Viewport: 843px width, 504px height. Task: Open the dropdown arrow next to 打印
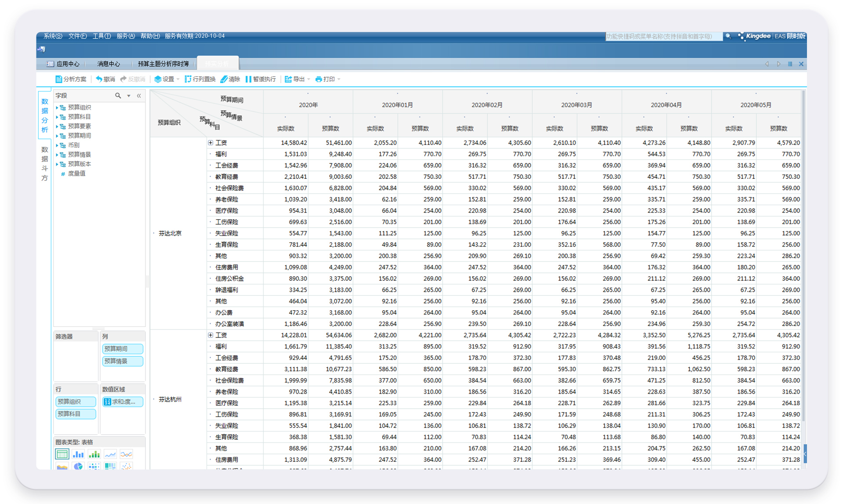click(339, 80)
